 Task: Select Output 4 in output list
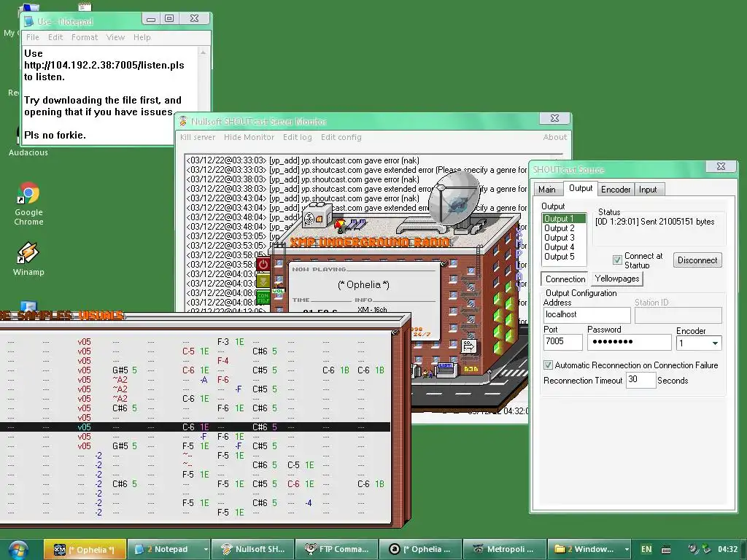564,247
